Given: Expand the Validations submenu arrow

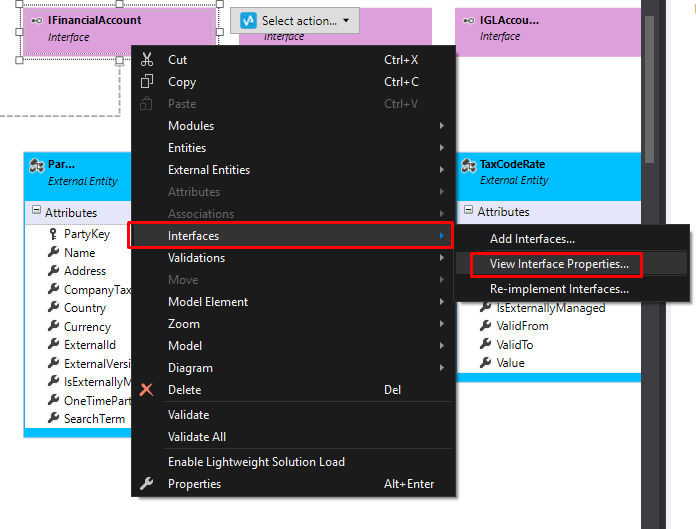Looking at the screenshot, I should [442, 257].
